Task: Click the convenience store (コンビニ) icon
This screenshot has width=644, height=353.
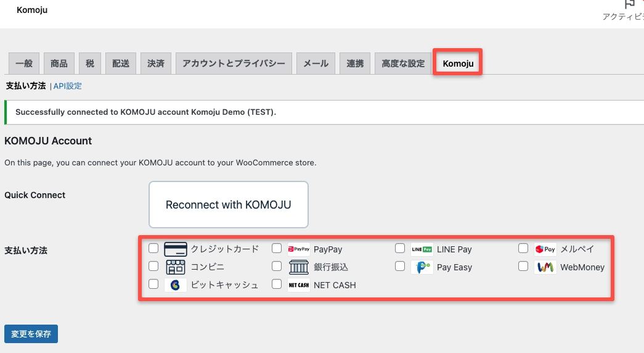Action: tap(176, 267)
